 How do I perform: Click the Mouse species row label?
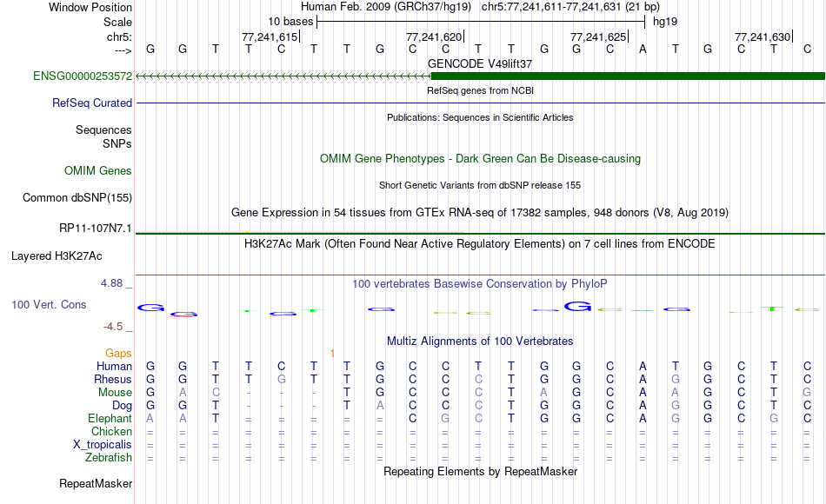pyautogui.click(x=115, y=393)
